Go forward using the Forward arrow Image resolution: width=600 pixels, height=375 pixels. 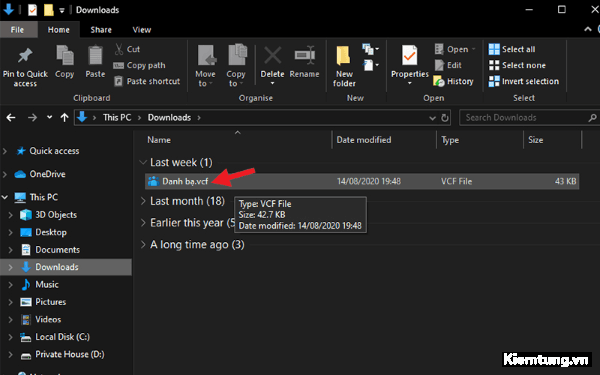tap(32, 117)
